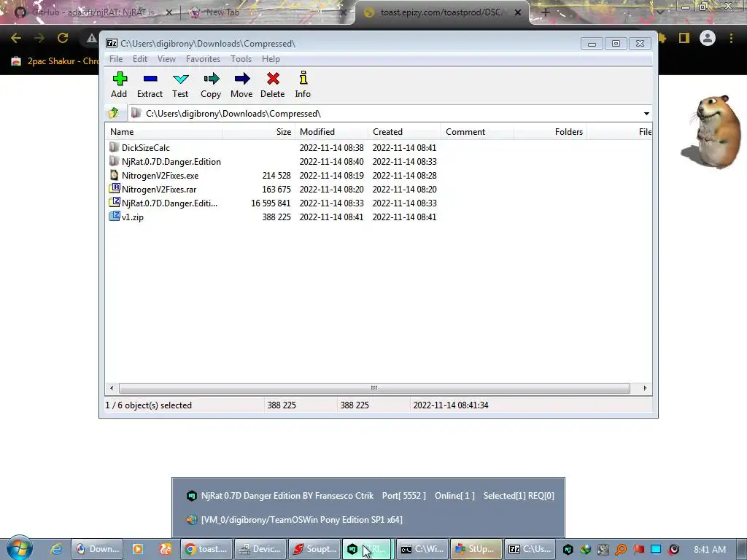
Task: Open a new Chrome tab with plus button
Action: point(546,12)
